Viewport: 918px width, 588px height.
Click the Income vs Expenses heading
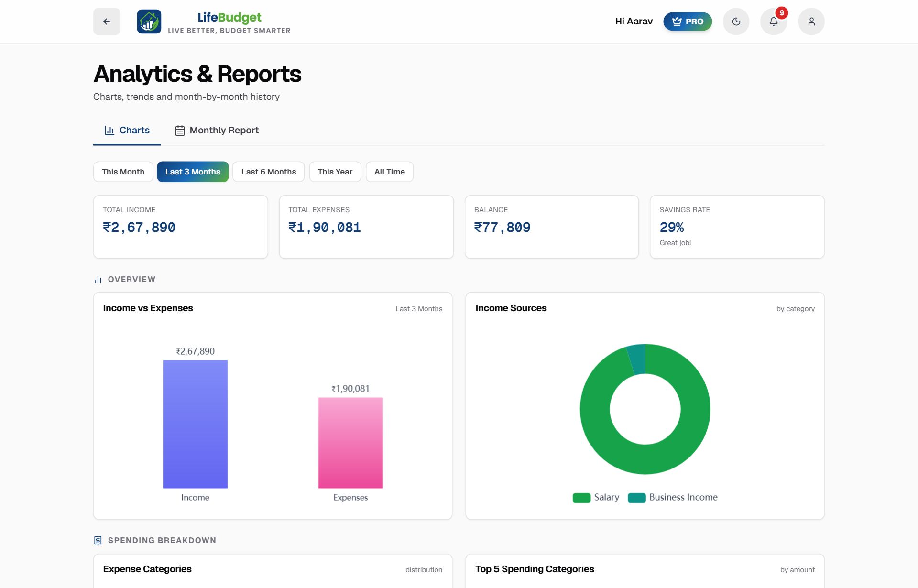[148, 308]
